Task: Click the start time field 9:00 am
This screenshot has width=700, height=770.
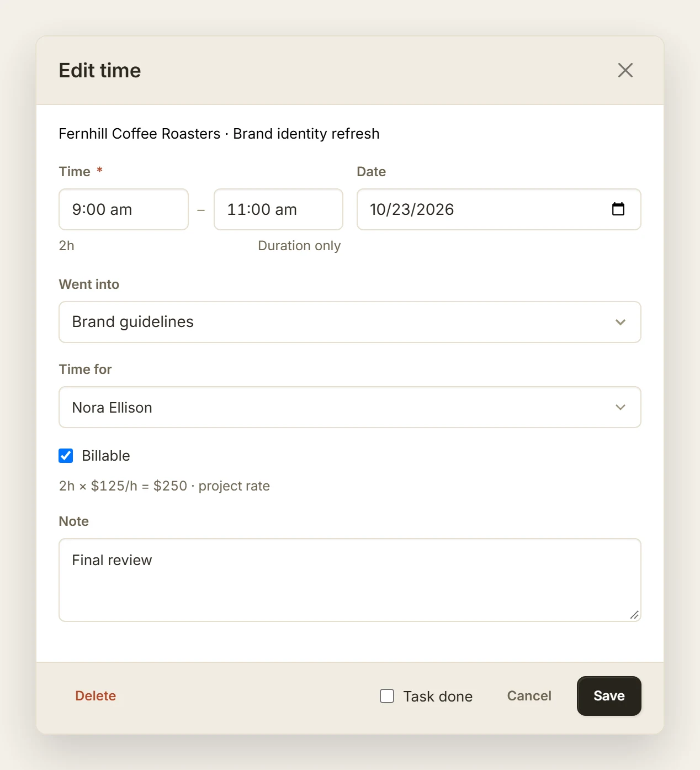Action: [124, 209]
